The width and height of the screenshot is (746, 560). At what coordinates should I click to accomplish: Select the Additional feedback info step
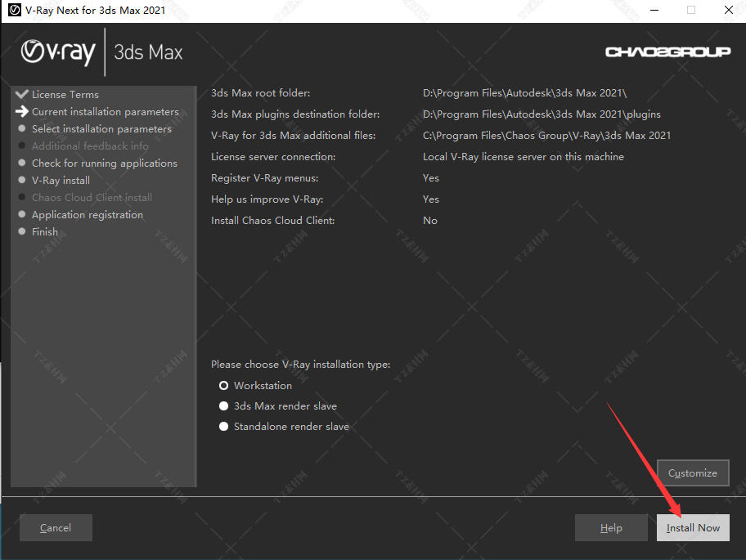90,146
